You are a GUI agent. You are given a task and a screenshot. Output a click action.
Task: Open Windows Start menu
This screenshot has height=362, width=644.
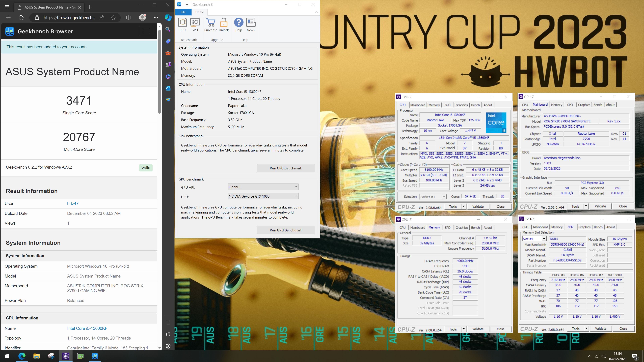point(7,356)
